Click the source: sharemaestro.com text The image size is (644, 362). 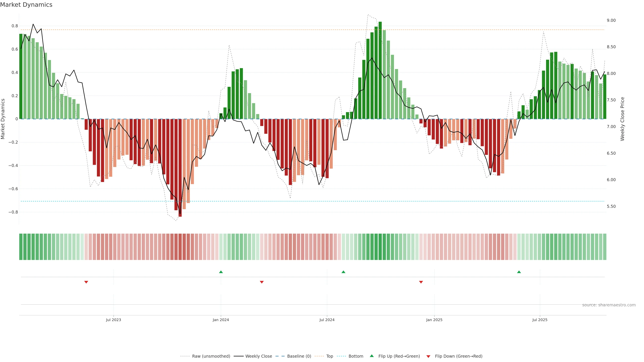(x=609, y=305)
